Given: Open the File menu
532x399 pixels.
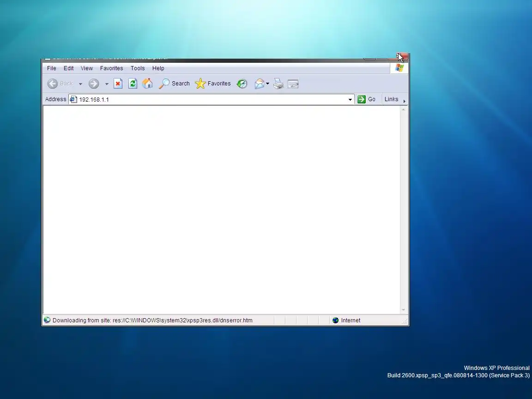Looking at the screenshot, I should [52, 68].
